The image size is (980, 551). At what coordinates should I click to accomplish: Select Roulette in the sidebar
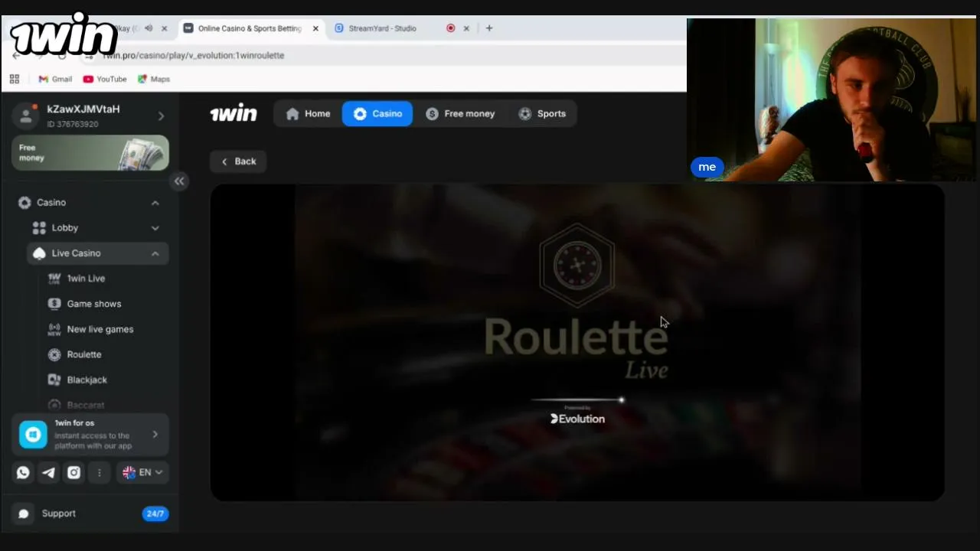[x=84, y=354]
